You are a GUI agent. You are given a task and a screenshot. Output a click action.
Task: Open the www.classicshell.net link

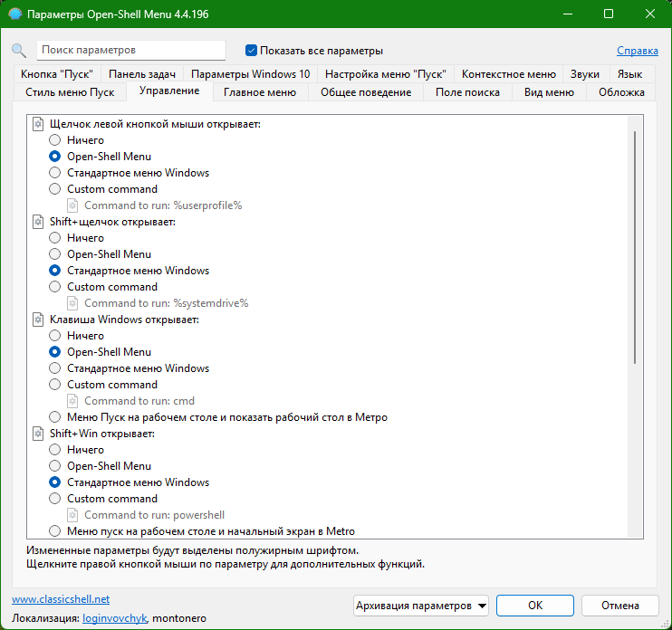click(x=61, y=599)
